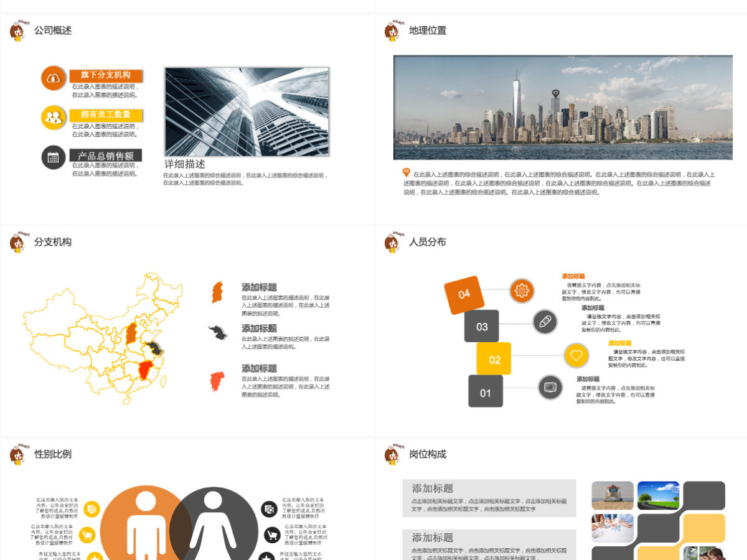Click the China outline map
Image resolution: width=747 pixels, height=560 pixels.
(102, 338)
